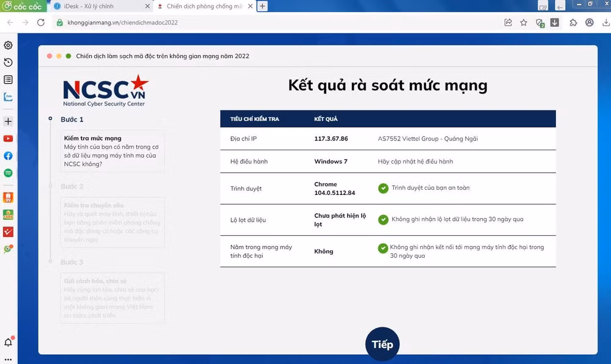Select Bước 1 step heading
Image resolution: width=611 pixels, height=364 pixels.
click(72, 120)
